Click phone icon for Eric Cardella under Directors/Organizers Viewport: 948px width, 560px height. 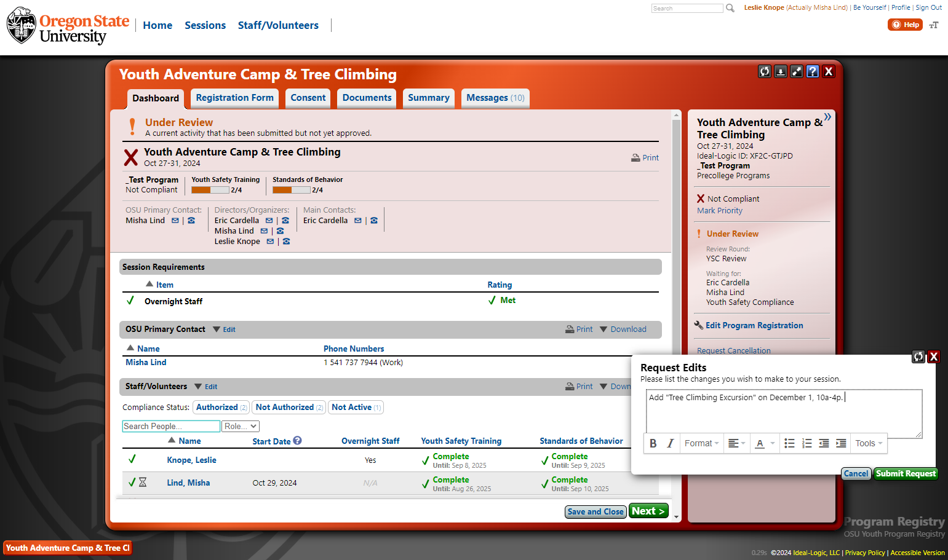point(285,221)
